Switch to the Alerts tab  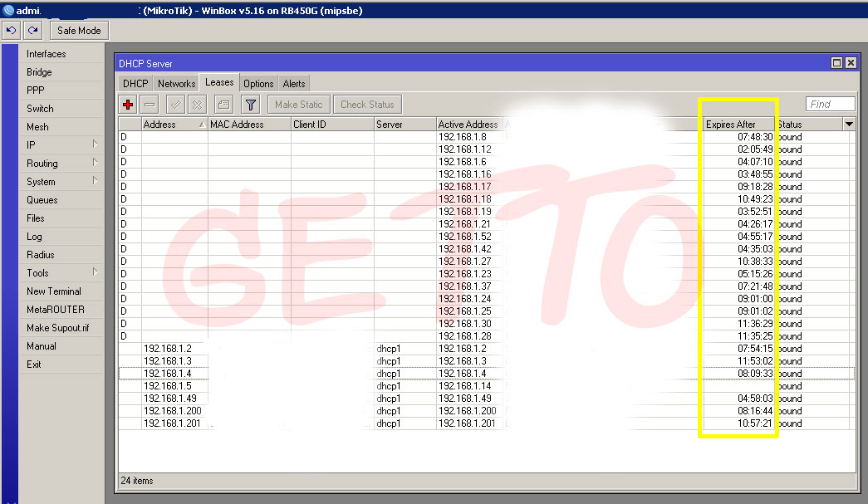294,84
